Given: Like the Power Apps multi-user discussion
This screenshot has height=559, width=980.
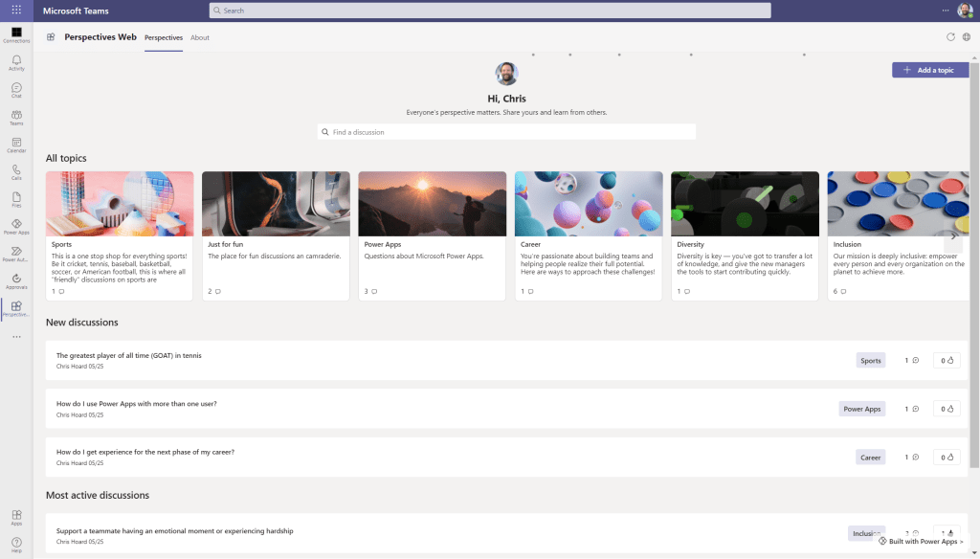Looking at the screenshot, I should [947, 409].
